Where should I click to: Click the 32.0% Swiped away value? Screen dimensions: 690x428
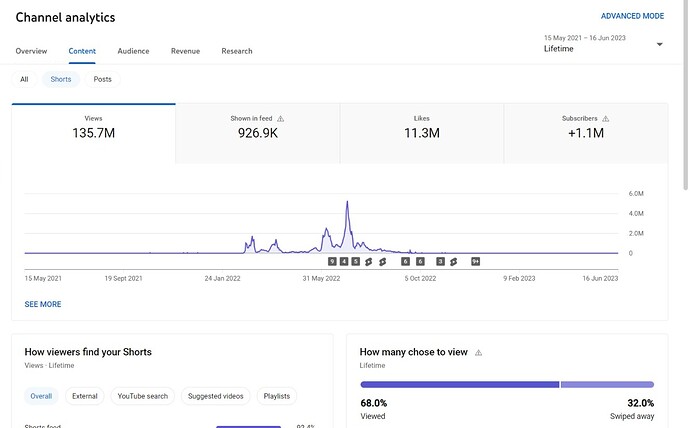point(641,403)
